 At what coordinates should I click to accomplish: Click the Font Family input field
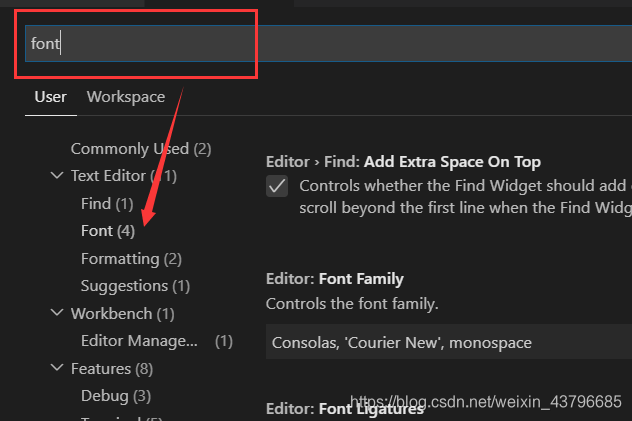(449, 342)
